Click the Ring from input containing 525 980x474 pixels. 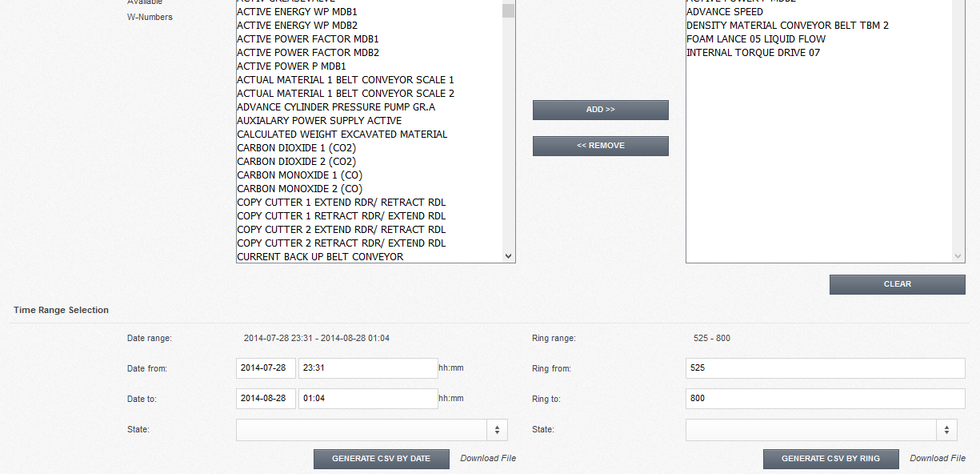tap(824, 368)
